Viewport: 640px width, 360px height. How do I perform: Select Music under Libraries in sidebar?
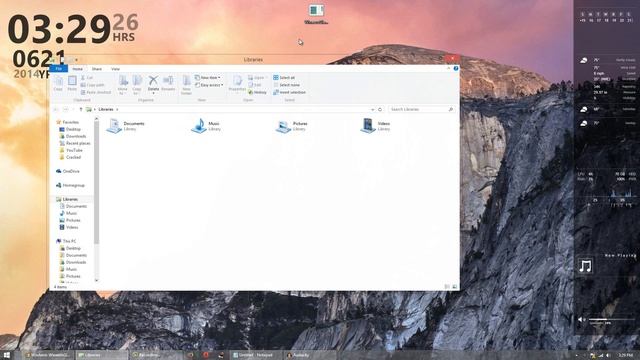(68, 213)
